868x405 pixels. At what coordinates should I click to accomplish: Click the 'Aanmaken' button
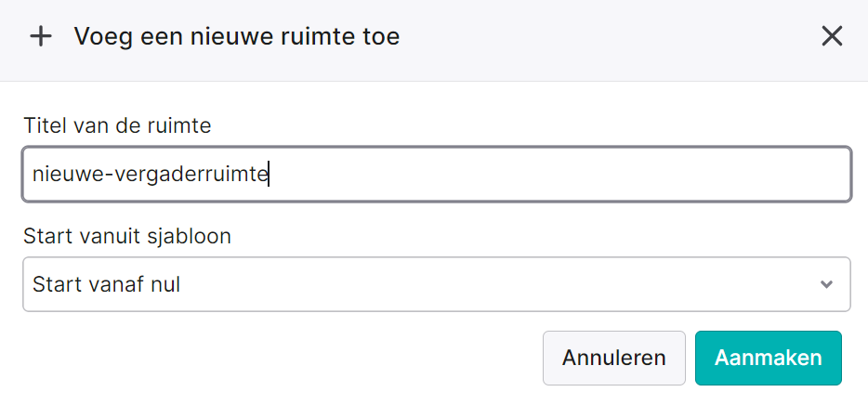[769, 358]
